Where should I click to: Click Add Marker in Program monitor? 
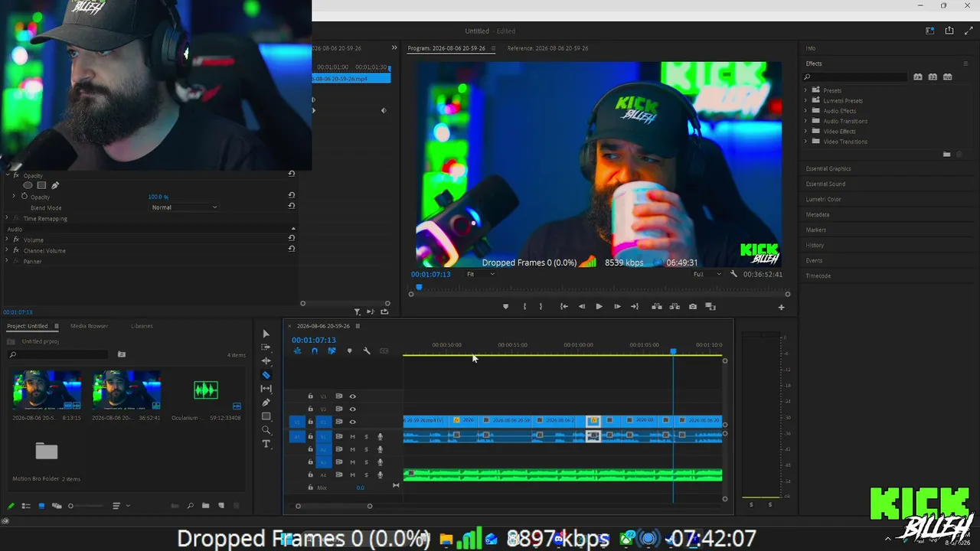(505, 307)
